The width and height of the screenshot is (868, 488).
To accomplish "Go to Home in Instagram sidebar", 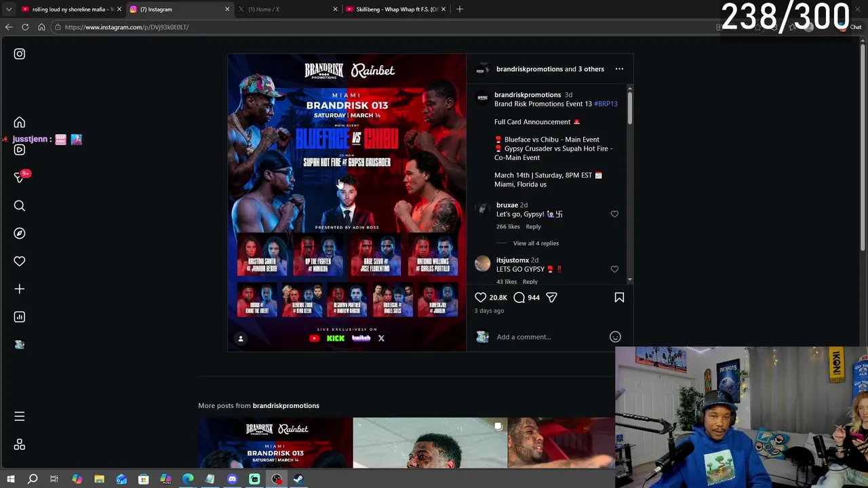I will pos(20,123).
